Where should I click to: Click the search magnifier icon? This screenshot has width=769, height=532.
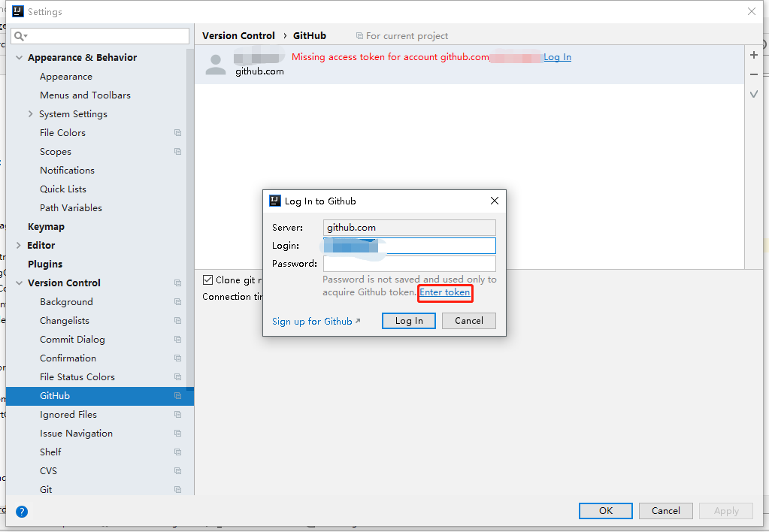pos(20,36)
